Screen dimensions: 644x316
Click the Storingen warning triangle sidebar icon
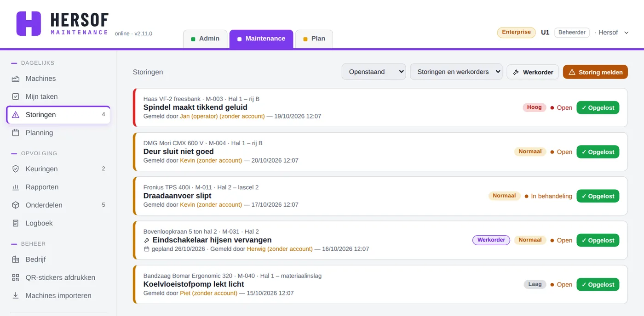16,115
